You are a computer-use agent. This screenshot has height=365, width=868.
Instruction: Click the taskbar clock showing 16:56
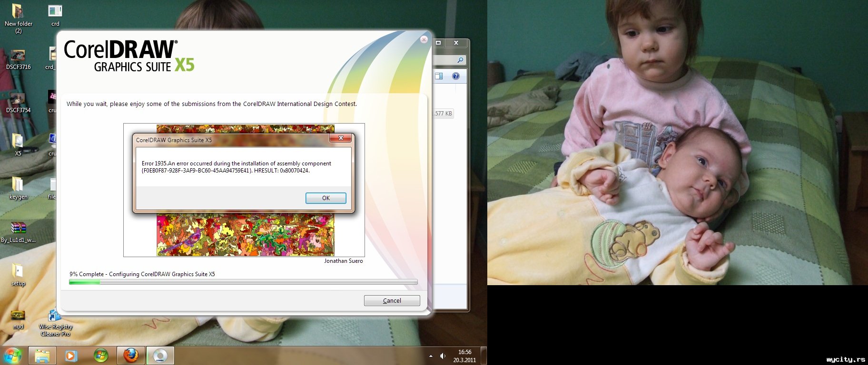point(464,356)
